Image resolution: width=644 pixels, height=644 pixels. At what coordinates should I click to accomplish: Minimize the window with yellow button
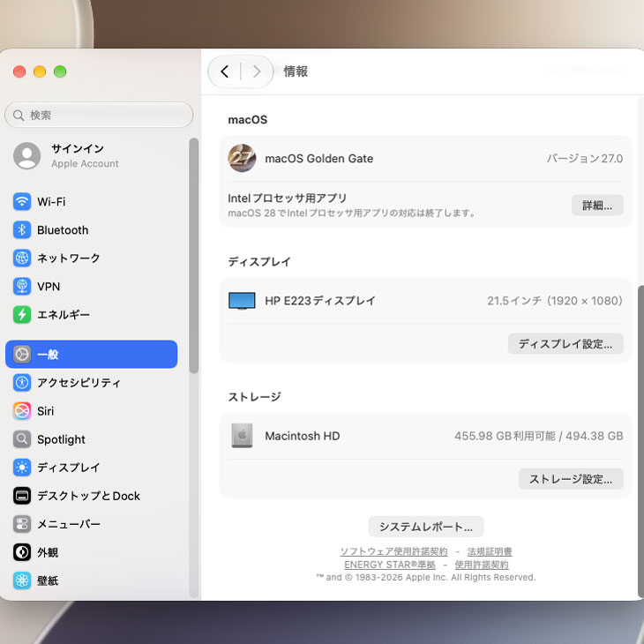click(40, 71)
